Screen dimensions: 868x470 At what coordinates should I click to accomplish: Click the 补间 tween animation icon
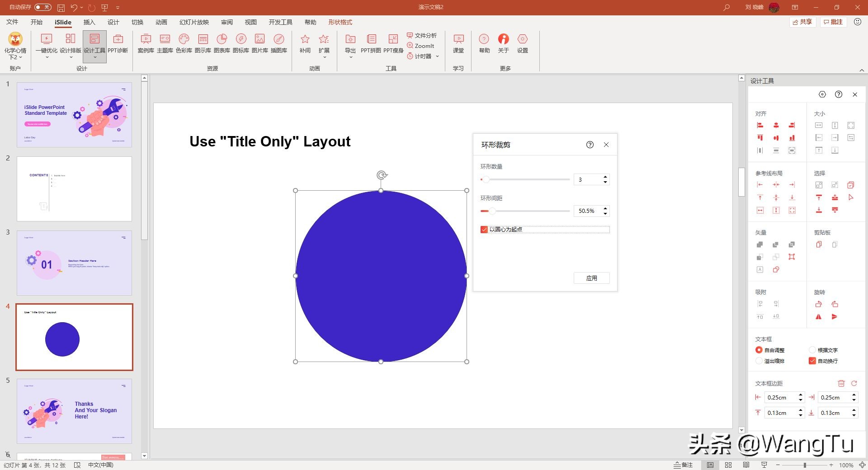(x=305, y=43)
